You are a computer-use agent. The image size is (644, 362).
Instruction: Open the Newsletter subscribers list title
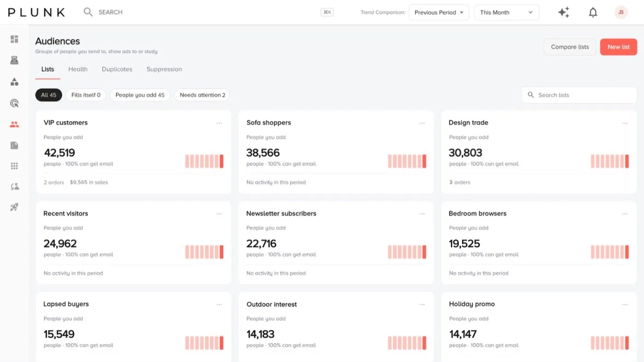[x=281, y=213]
